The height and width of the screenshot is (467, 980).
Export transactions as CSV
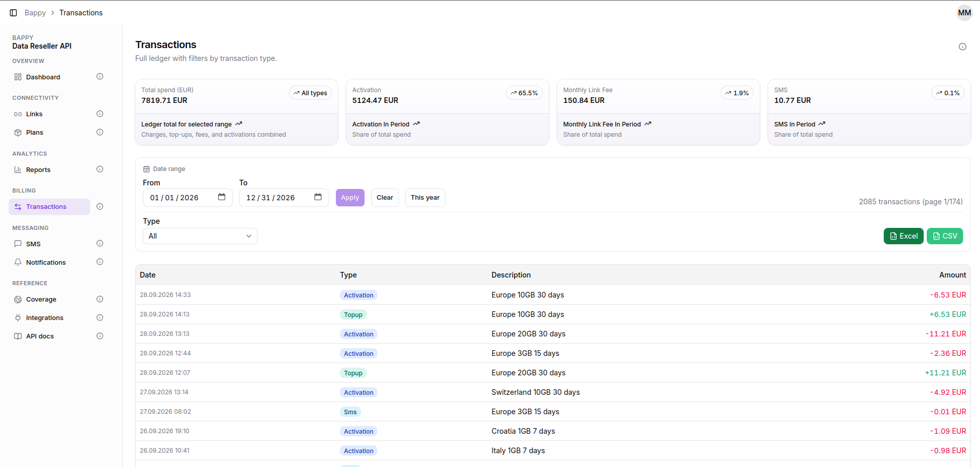pos(945,236)
